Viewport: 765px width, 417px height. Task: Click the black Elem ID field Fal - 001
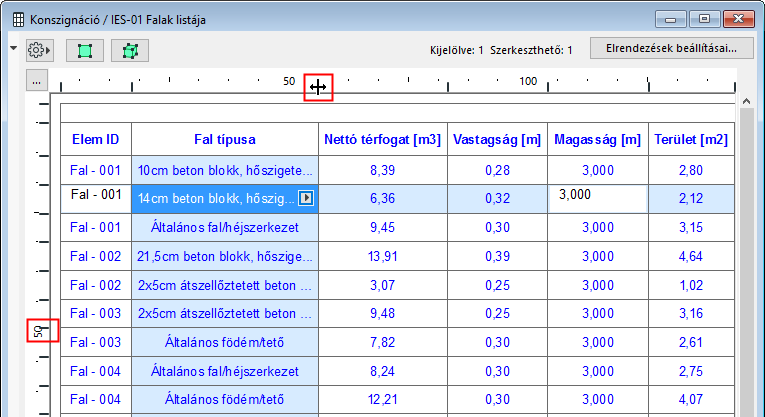[96, 199]
